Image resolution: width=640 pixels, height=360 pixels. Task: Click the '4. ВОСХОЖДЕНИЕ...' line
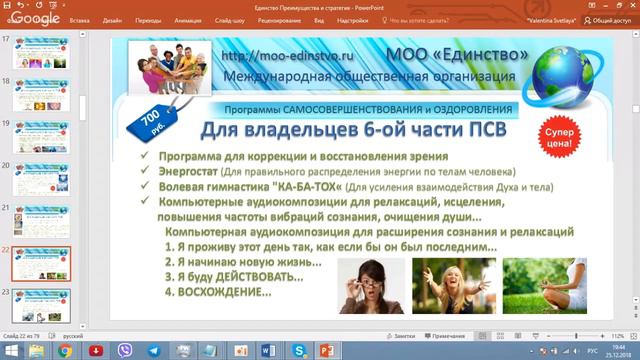tap(218, 292)
